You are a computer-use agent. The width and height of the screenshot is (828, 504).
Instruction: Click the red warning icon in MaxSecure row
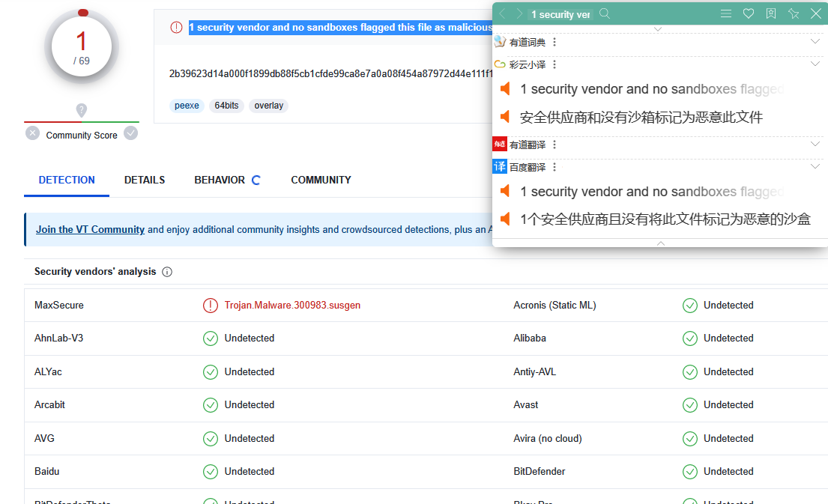[210, 305]
